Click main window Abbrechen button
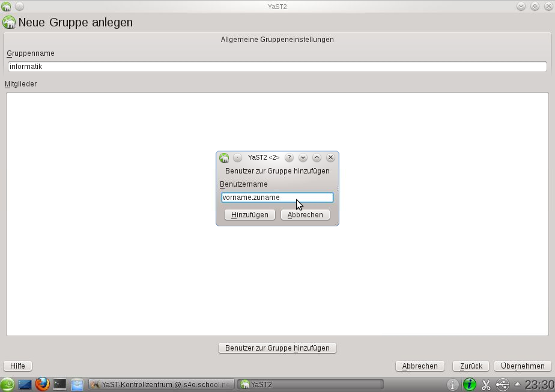 pos(420,366)
